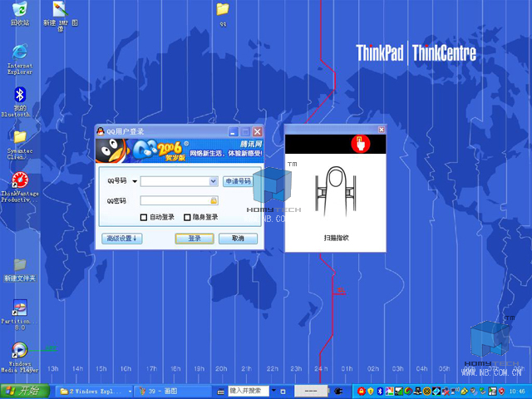Check the 隐身登录 invisible login box
The height and width of the screenshot is (399, 532).
point(186,217)
